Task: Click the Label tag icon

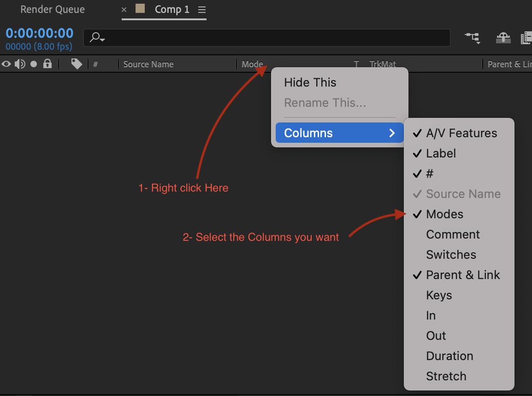Action: 76,64
